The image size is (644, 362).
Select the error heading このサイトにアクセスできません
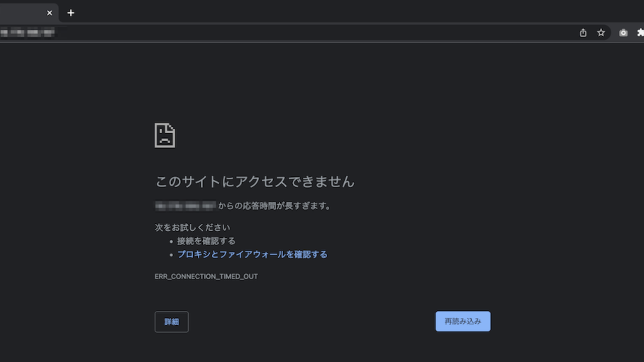tap(255, 182)
